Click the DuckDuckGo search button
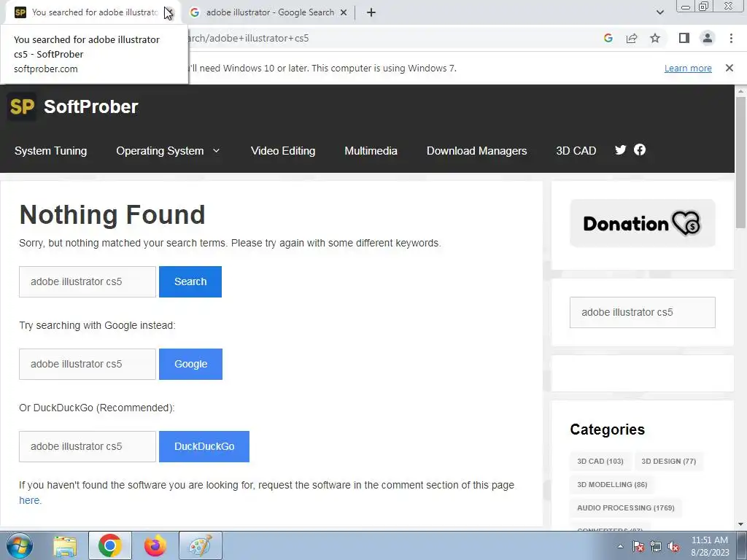 coord(204,446)
